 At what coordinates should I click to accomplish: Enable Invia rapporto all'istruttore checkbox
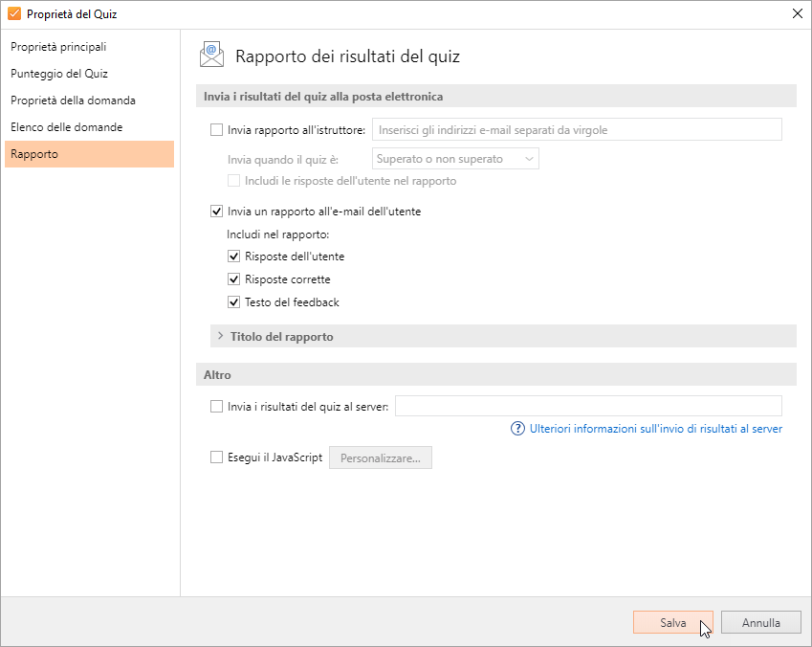[216, 130]
